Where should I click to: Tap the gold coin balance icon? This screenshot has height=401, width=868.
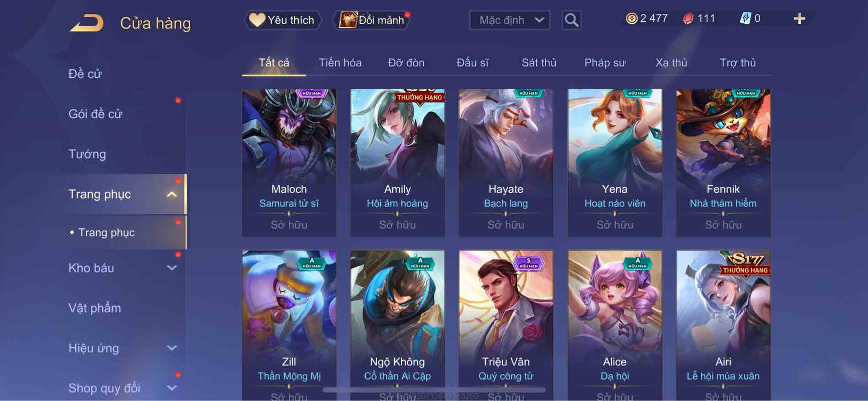point(631,18)
